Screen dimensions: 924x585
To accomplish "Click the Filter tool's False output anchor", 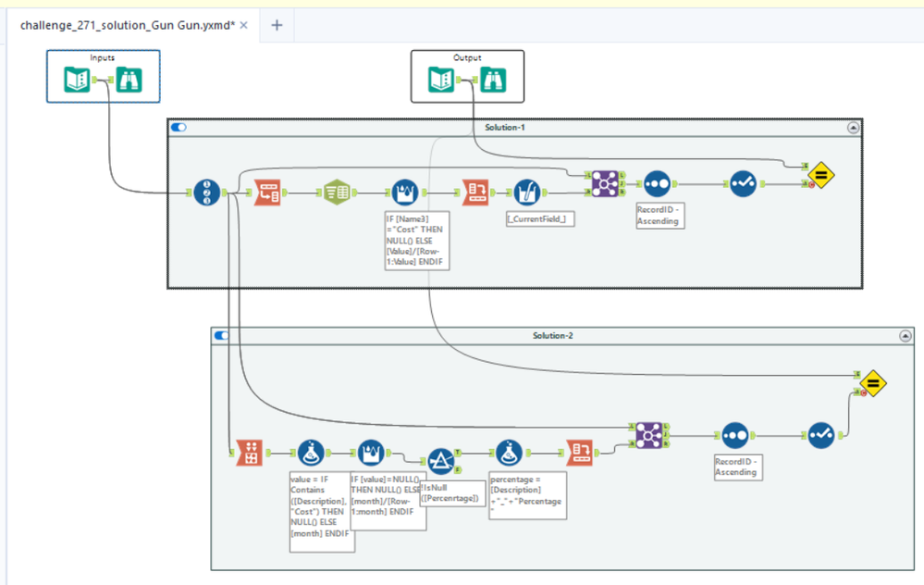I will click(x=457, y=469).
